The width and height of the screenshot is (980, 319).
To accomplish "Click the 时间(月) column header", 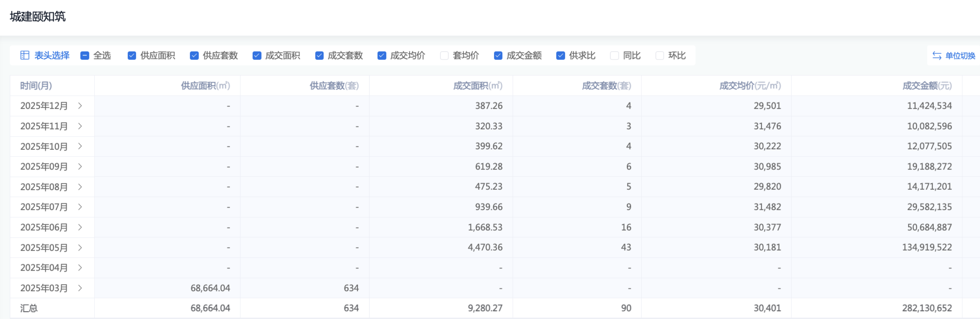I will click(36, 86).
